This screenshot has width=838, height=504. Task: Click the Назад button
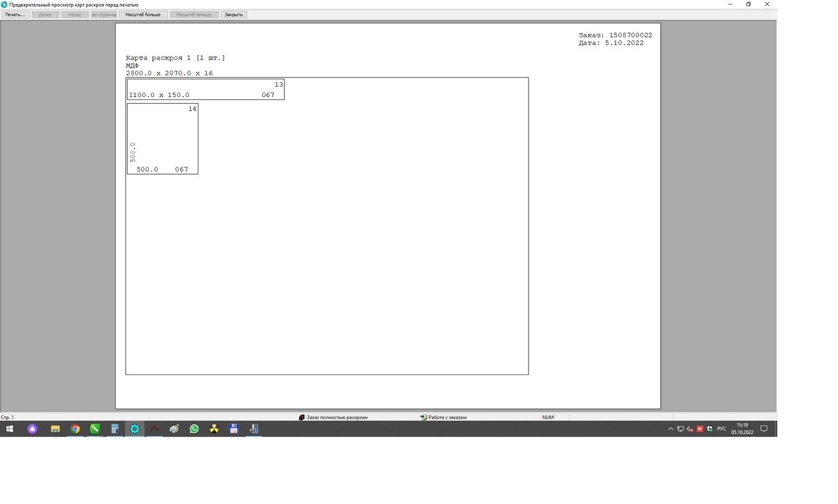[x=75, y=15]
